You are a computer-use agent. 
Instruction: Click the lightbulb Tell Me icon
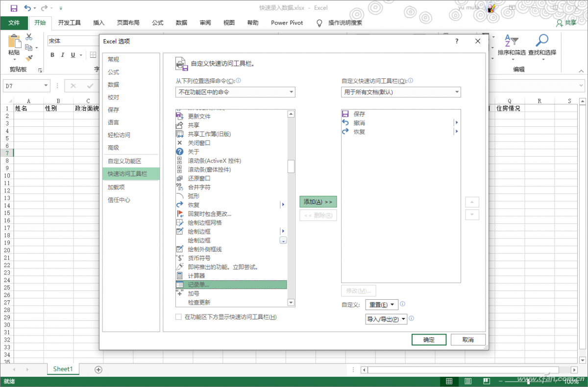(319, 23)
